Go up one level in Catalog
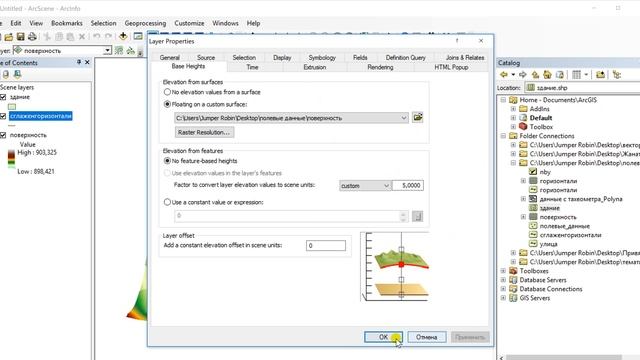The height and width of the screenshot is (360, 640). [535, 74]
